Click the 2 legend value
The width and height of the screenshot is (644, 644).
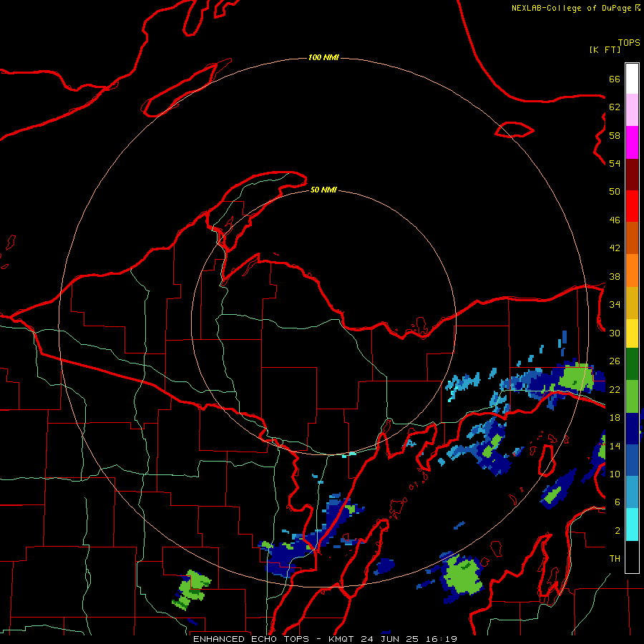(x=617, y=531)
